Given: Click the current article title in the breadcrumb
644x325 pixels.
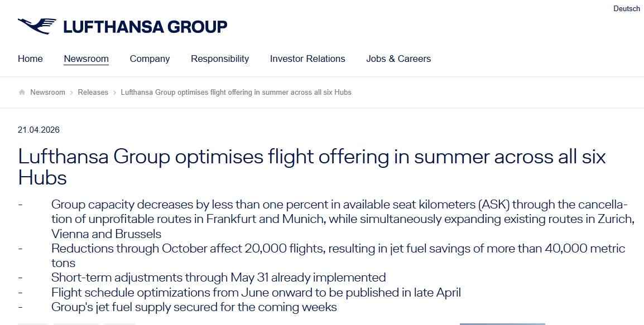Looking at the screenshot, I should pos(236,93).
